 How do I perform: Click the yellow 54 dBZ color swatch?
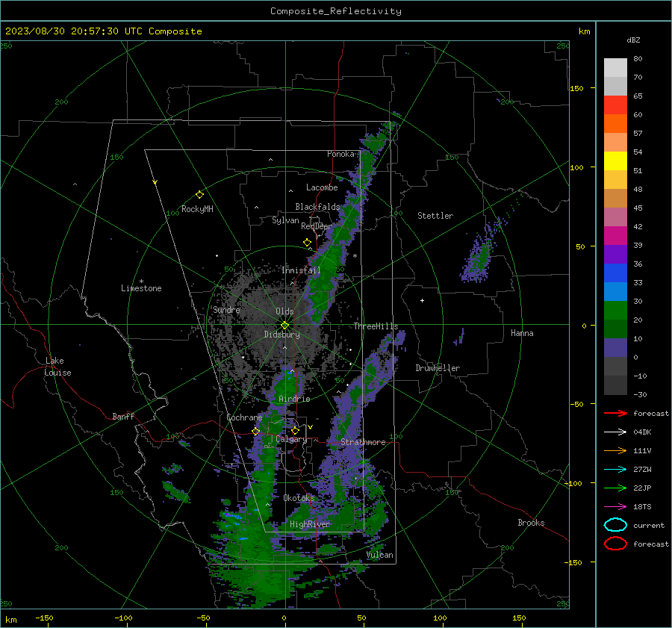click(x=615, y=161)
